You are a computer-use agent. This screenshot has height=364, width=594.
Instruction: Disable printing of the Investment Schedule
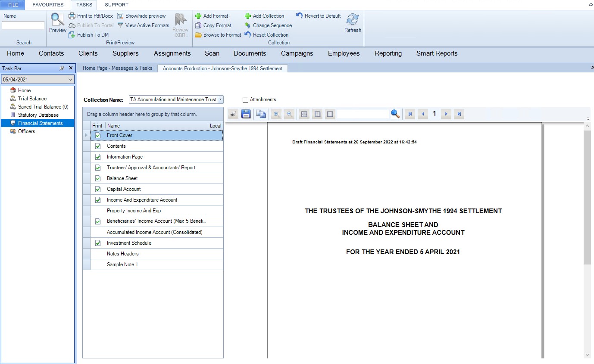98,243
